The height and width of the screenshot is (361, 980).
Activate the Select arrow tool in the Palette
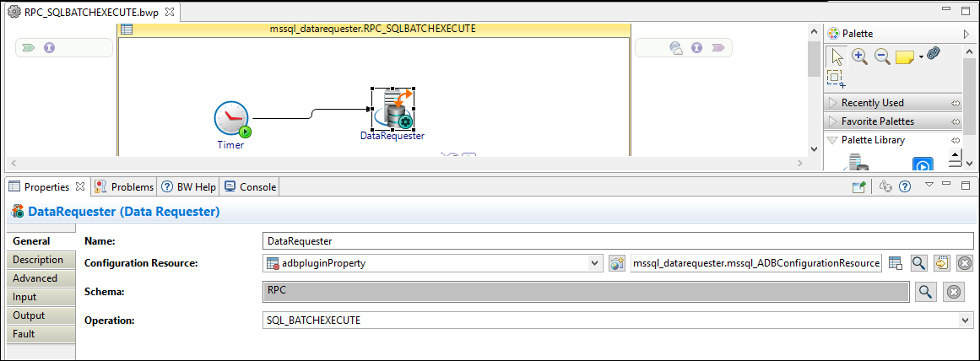(x=837, y=57)
